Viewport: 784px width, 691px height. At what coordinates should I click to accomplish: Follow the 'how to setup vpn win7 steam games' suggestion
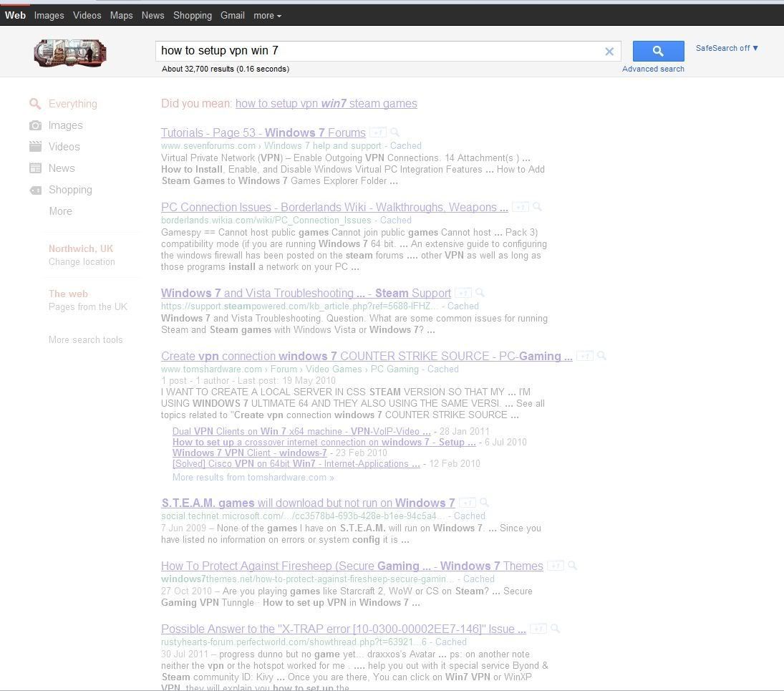(326, 104)
